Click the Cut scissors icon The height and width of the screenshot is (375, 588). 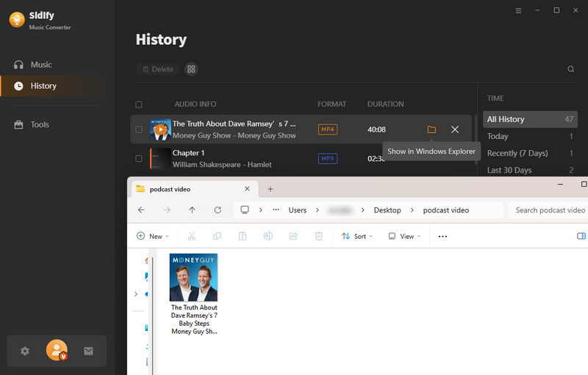[x=192, y=236]
